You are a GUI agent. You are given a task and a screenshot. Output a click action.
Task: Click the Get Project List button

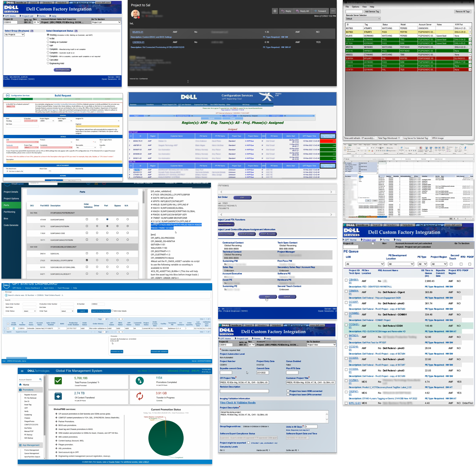pos(62,70)
